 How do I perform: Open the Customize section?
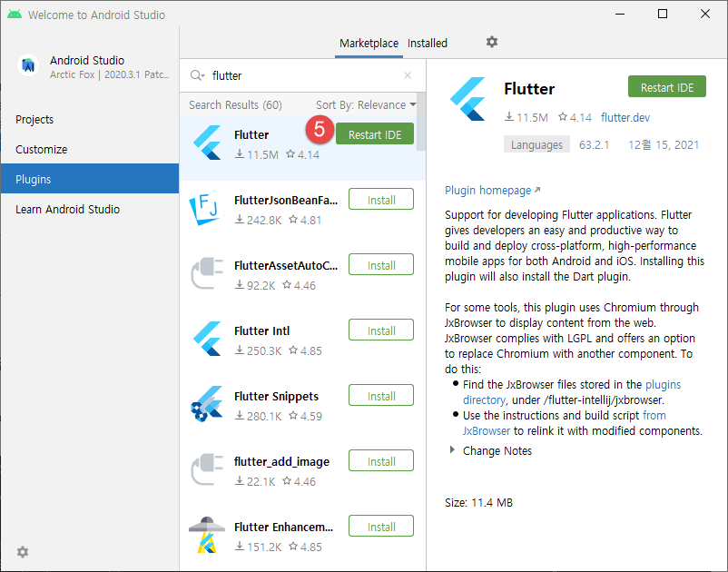point(90,150)
